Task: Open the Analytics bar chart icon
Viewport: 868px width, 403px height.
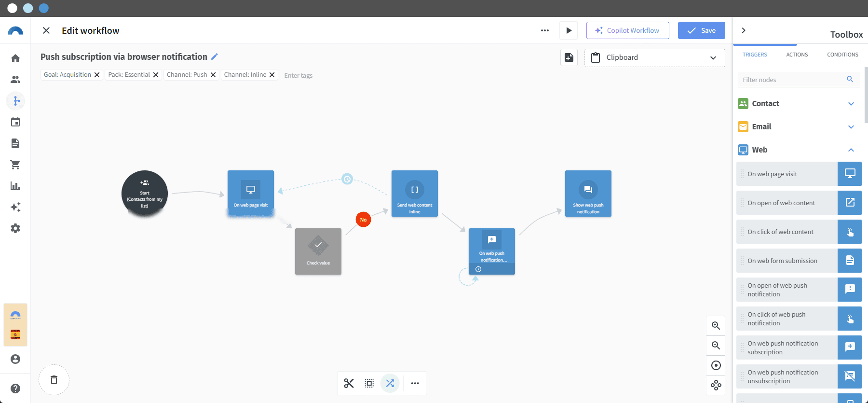Action: (x=15, y=186)
